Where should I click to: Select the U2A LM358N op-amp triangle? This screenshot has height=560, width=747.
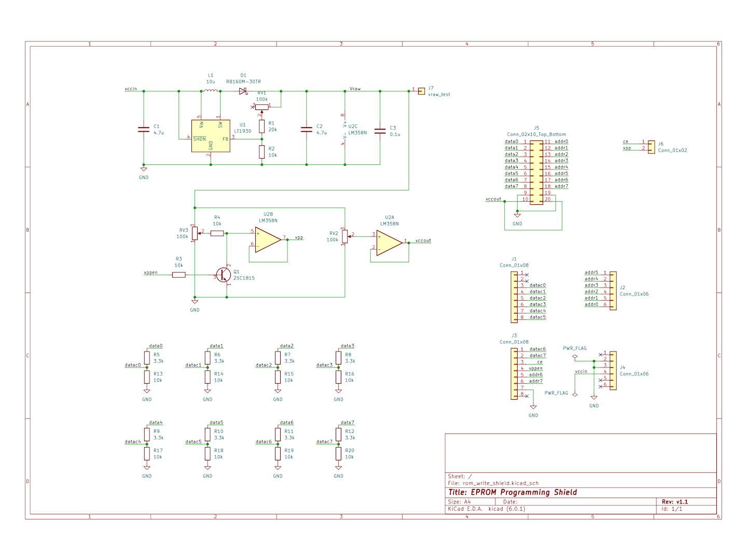point(389,242)
